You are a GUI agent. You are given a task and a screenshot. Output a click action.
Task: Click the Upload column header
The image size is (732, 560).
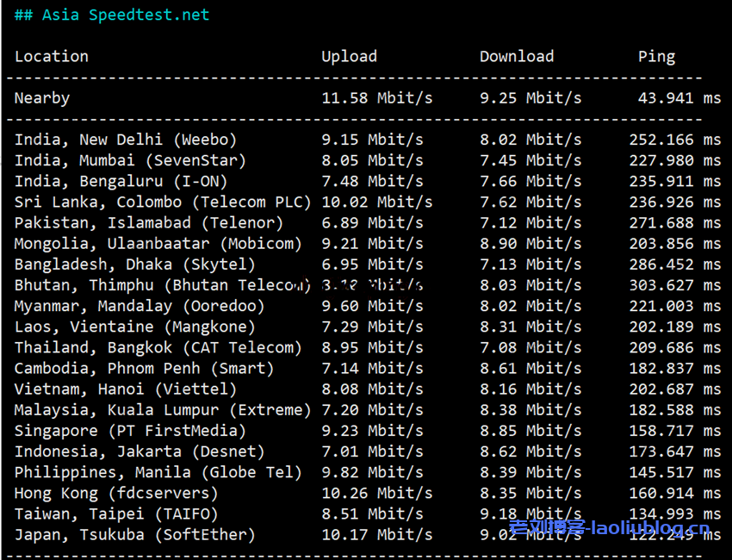coord(349,57)
